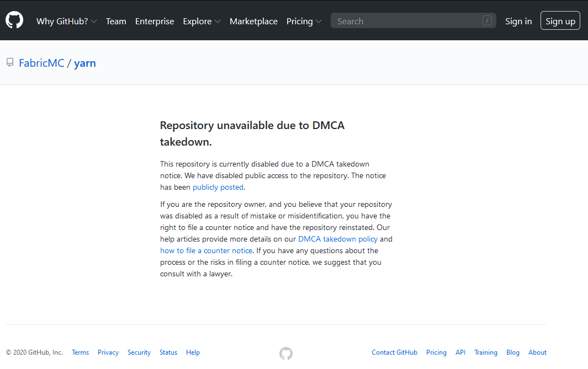Open the Team menu item
Screen dimensions: 588x369
pyautogui.click(x=116, y=22)
